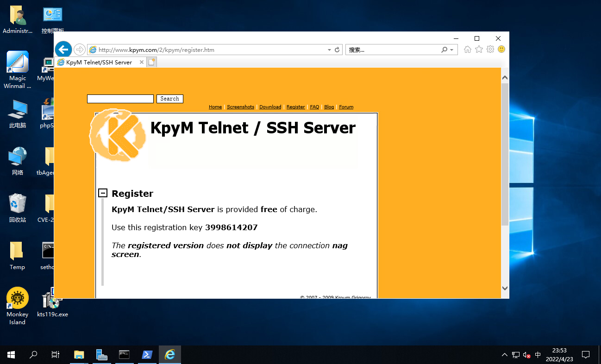The image size is (601, 364).
Task: Click the KpyM orange K logo
Action: (118, 135)
